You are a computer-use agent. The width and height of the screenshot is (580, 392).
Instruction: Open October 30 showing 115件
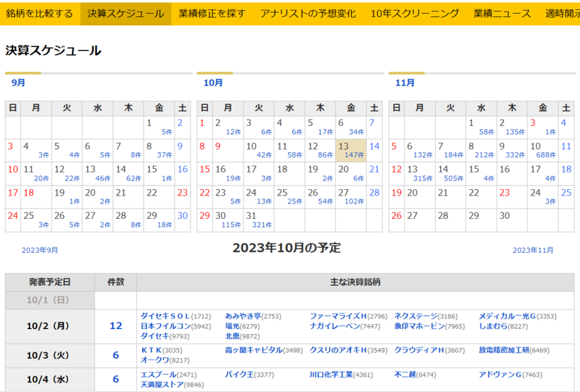pos(231,225)
